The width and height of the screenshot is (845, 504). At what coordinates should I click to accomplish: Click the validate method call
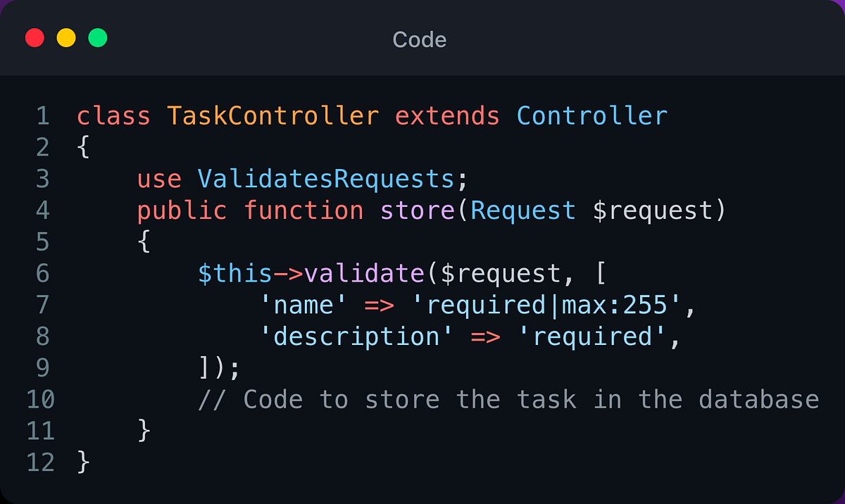[x=364, y=274]
